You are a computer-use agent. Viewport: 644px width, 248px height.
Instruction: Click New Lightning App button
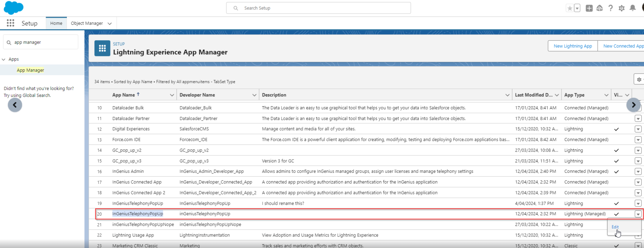[573, 46]
